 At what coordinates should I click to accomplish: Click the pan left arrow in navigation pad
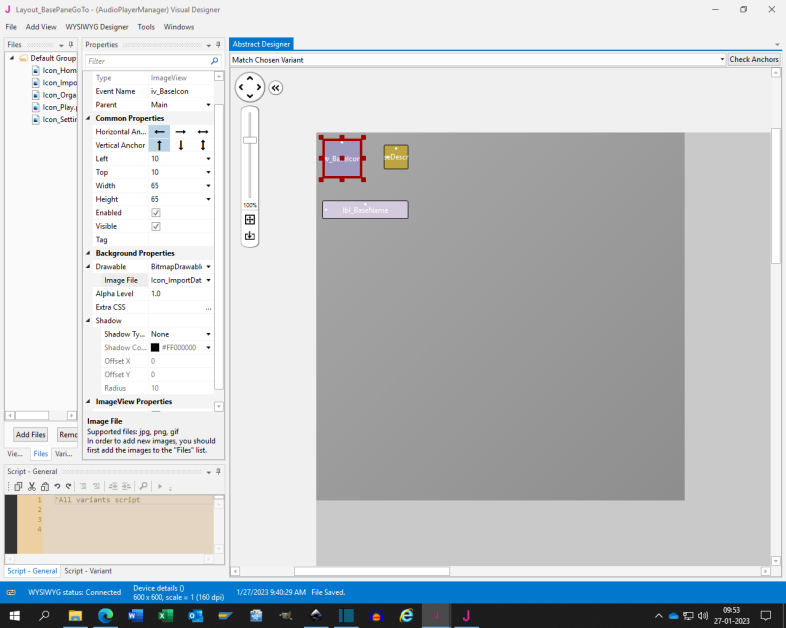241,87
